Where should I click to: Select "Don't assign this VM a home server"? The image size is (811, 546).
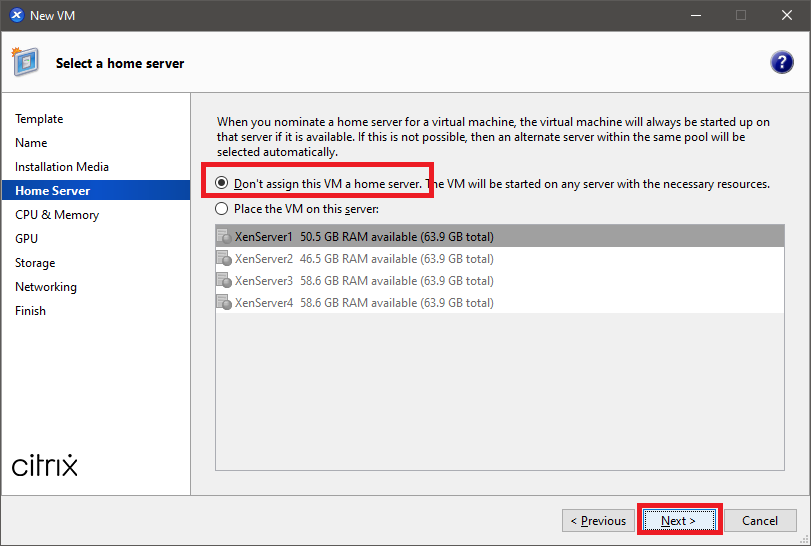[x=222, y=184]
